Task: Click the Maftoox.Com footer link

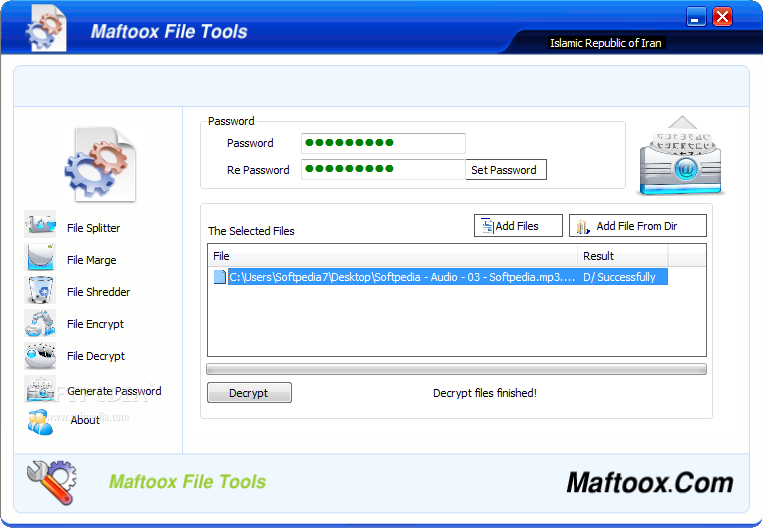Action: point(650,483)
